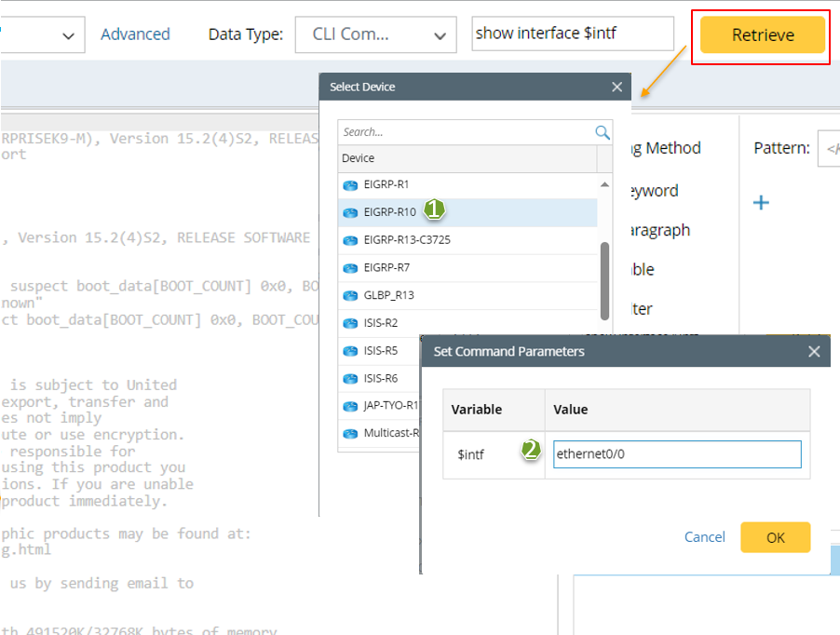
Task: Click the magnifier search icon in Select Device
Action: click(x=603, y=132)
